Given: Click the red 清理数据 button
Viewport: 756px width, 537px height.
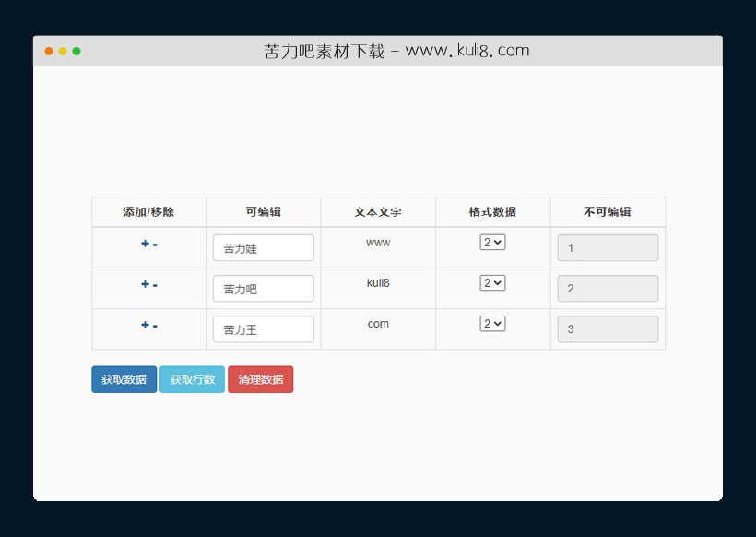Looking at the screenshot, I should (x=260, y=379).
